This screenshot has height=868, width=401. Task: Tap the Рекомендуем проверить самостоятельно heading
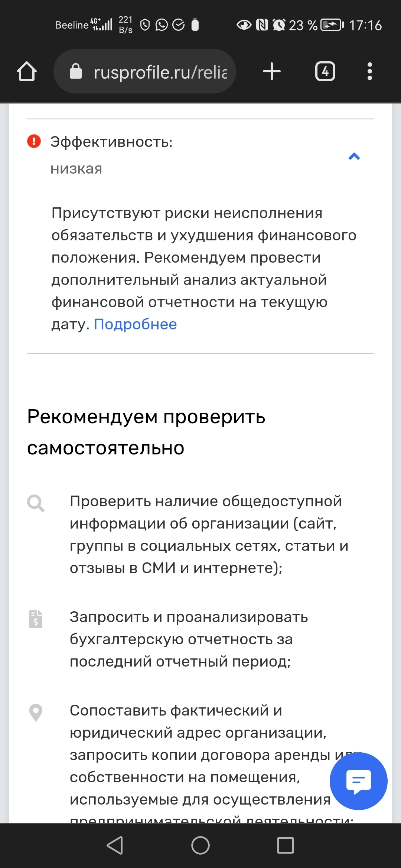click(x=146, y=432)
